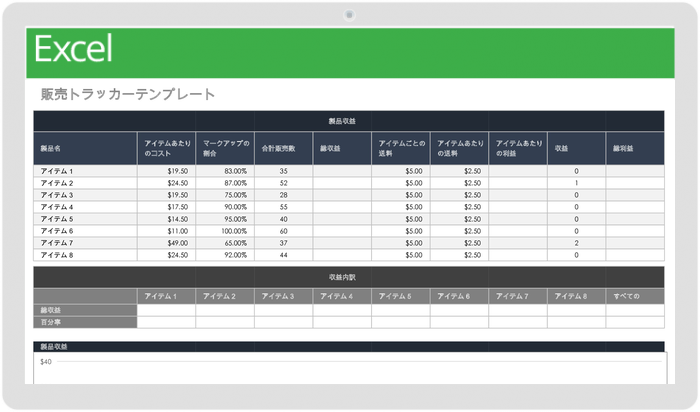The height and width of the screenshot is (412, 700).
Task: Click the 100.00% markup cell
Action: tap(225, 231)
